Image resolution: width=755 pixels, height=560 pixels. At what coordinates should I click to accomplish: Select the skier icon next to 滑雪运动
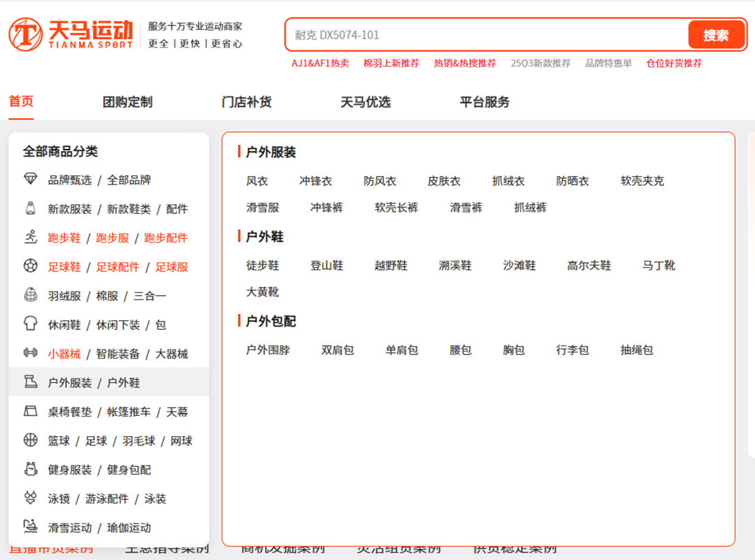tap(30, 528)
